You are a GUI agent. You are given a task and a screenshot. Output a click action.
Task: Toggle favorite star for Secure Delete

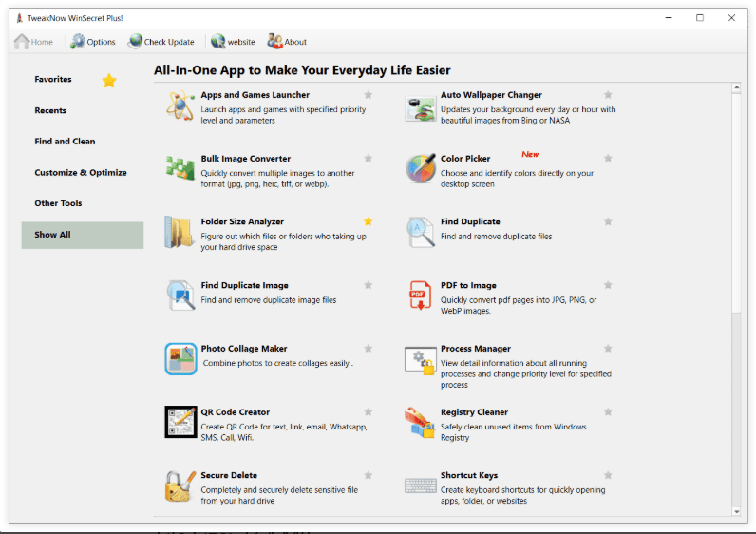coord(369,475)
